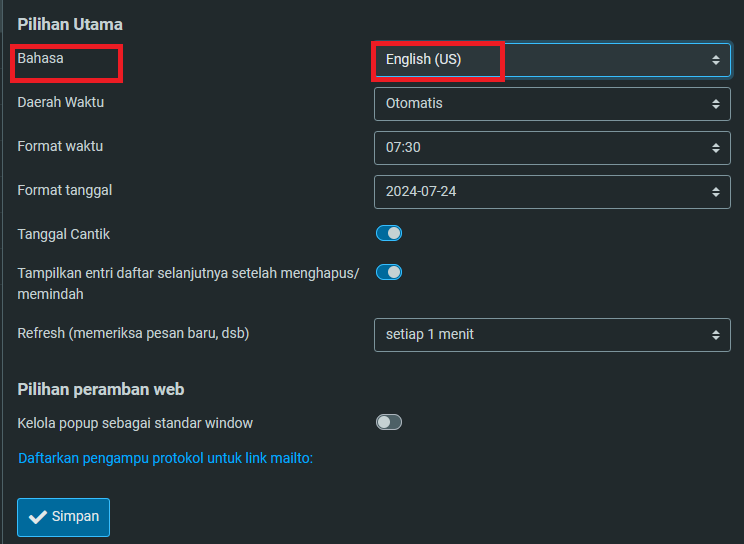
Task: Disable the Tampilkan entri daftar selanjutnya switch
Action: tap(389, 271)
